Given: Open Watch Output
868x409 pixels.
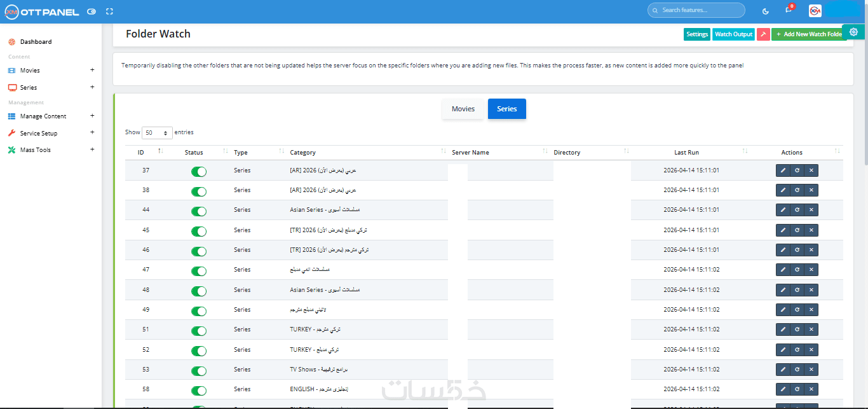Looking at the screenshot, I should pos(733,34).
